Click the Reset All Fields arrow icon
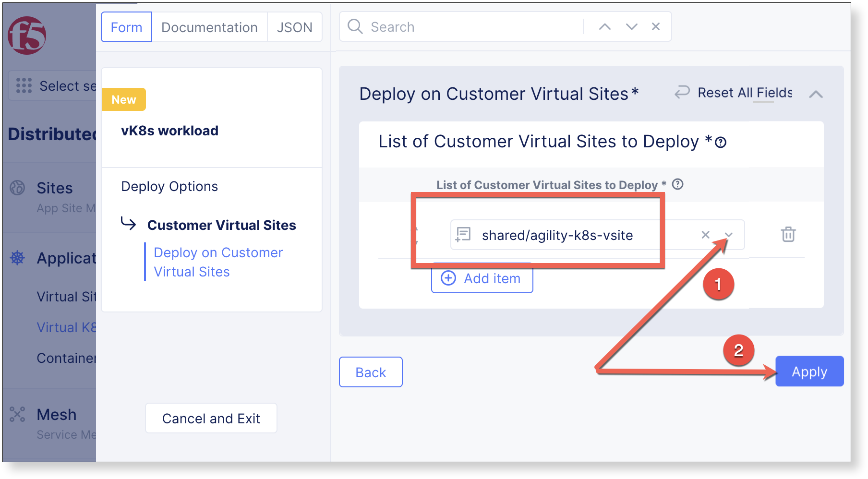 (682, 92)
